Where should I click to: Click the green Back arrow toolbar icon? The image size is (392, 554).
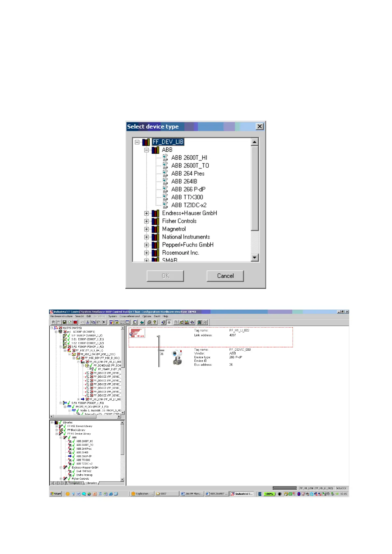(142, 322)
